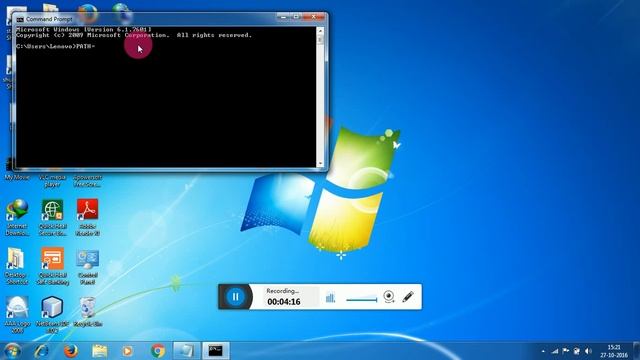Launch Firefox from the taskbar
This screenshot has width=640, height=360.
[71, 351]
